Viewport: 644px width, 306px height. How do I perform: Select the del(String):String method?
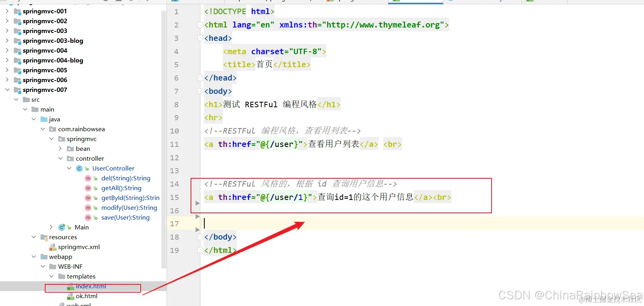tap(126, 178)
